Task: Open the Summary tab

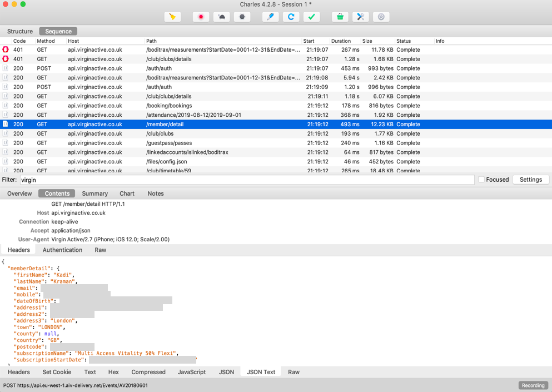Action: point(95,193)
